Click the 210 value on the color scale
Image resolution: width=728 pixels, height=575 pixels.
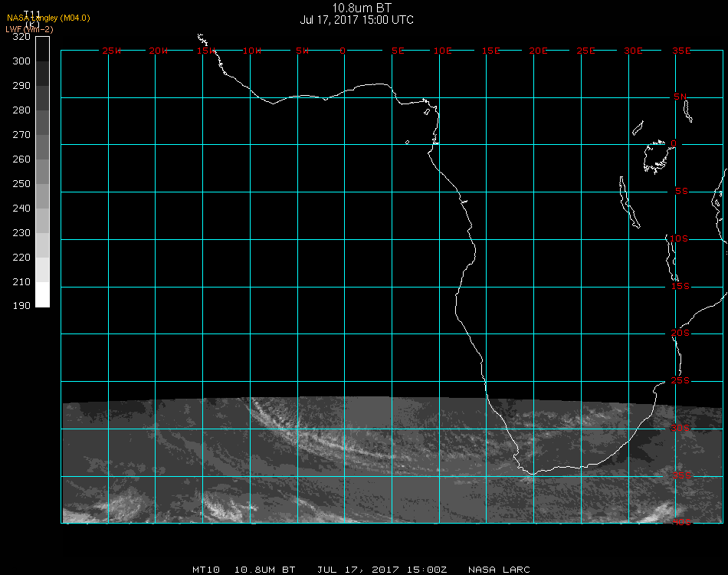pos(21,282)
